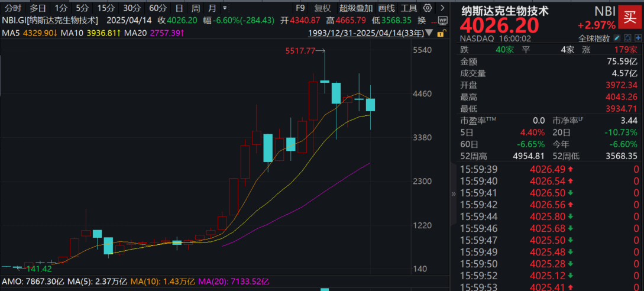Click the 15:59:53 tick row
This screenshot has height=291, width=644.
click(549, 286)
